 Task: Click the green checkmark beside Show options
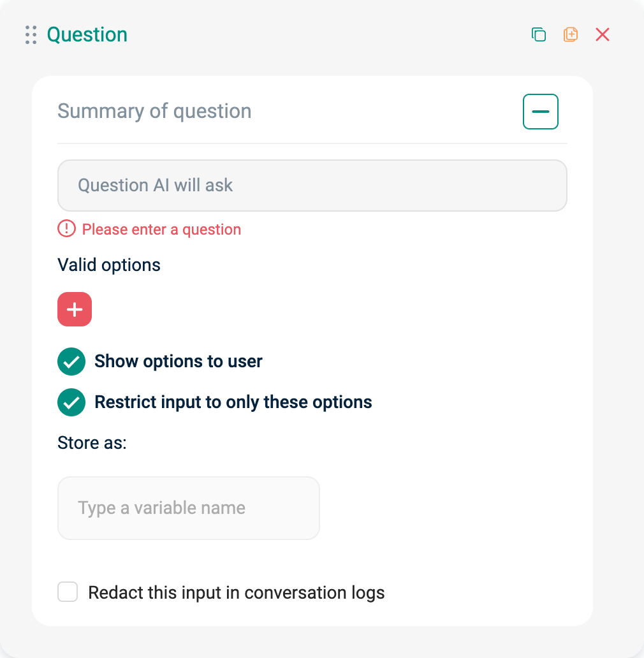tap(71, 362)
